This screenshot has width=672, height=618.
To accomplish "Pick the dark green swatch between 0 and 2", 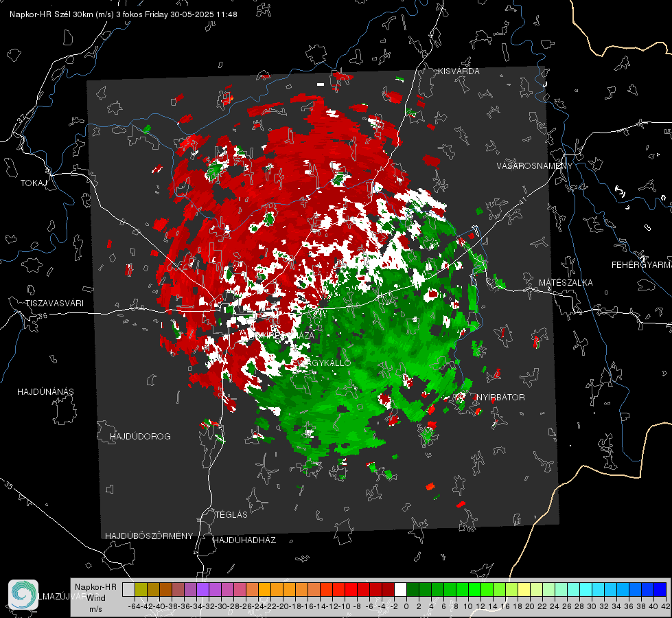I will 413,589.
